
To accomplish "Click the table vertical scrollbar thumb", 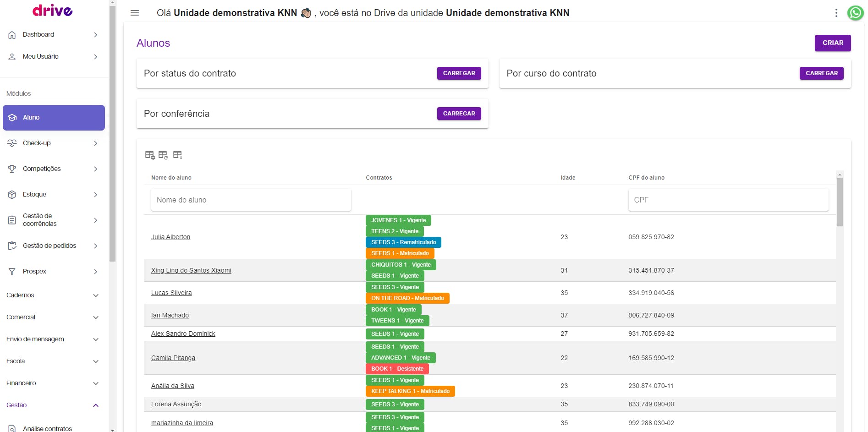I will 840,202.
